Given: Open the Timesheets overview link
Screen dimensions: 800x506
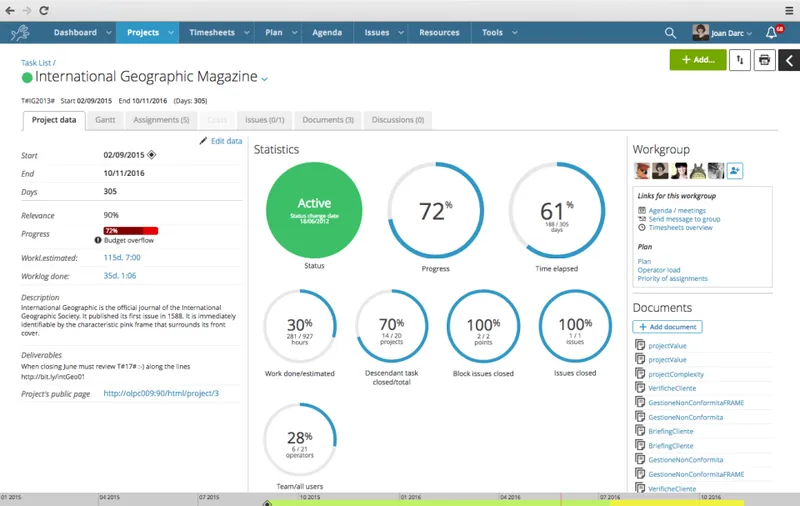Looking at the screenshot, I should [x=681, y=228].
